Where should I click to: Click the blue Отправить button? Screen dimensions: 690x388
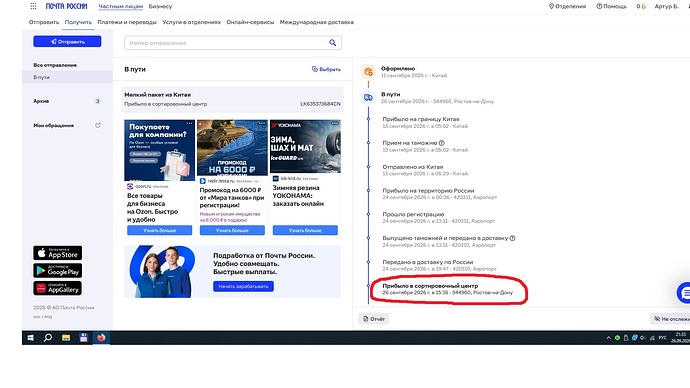tap(67, 41)
